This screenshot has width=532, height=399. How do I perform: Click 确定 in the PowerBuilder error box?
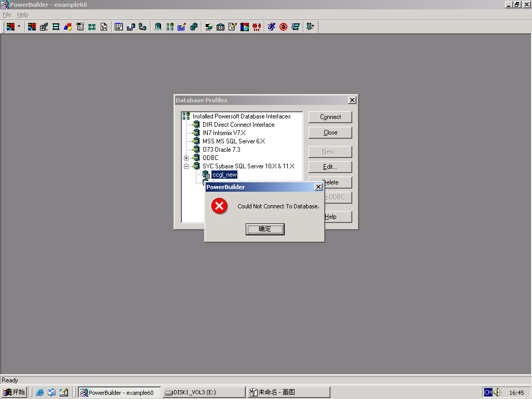tap(265, 229)
